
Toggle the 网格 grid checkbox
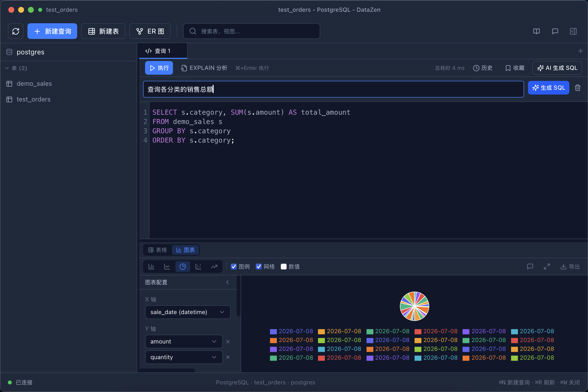click(259, 267)
